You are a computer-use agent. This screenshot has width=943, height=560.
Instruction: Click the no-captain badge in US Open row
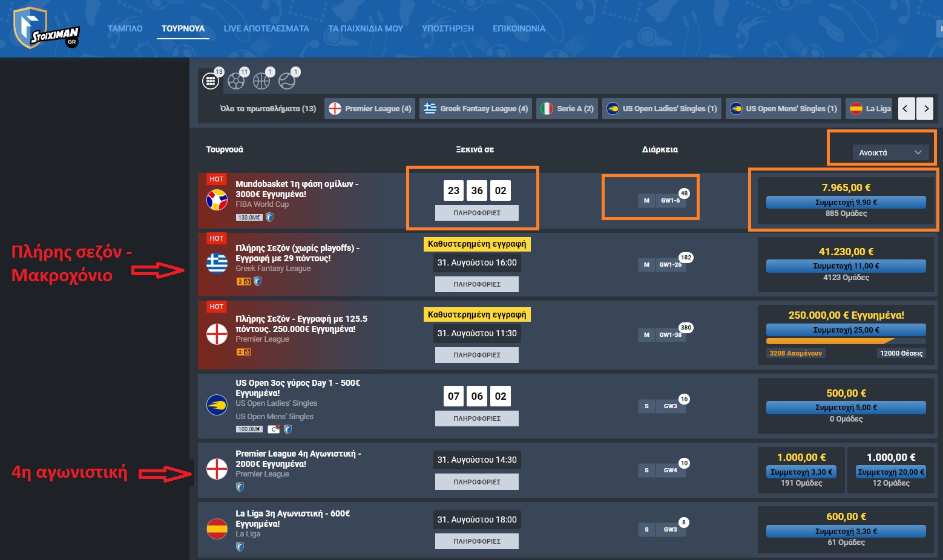click(274, 429)
